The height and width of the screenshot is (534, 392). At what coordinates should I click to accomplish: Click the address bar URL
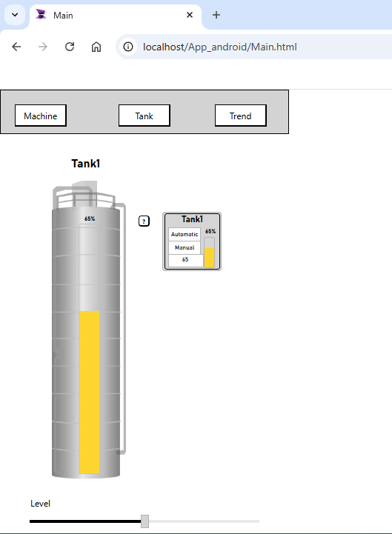(219, 47)
